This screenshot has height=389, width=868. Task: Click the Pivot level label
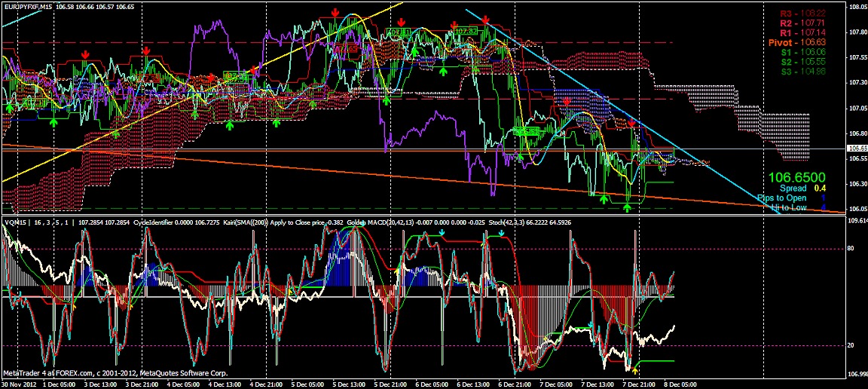[x=802, y=44]
